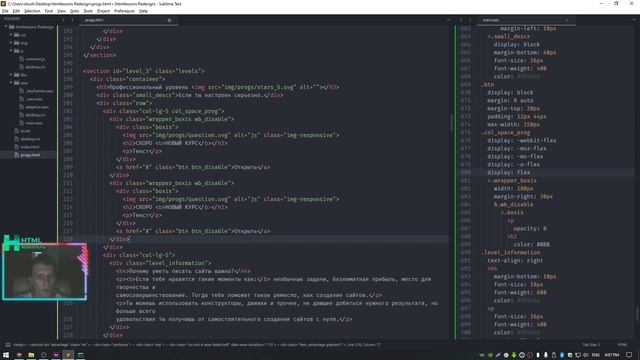Open index.html in the sidebar
This screenshot has height=360, width=640.
pos(30,147)
